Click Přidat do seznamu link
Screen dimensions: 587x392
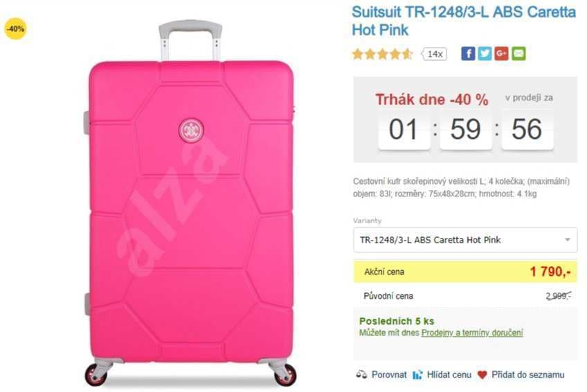(x=528, y=375)
